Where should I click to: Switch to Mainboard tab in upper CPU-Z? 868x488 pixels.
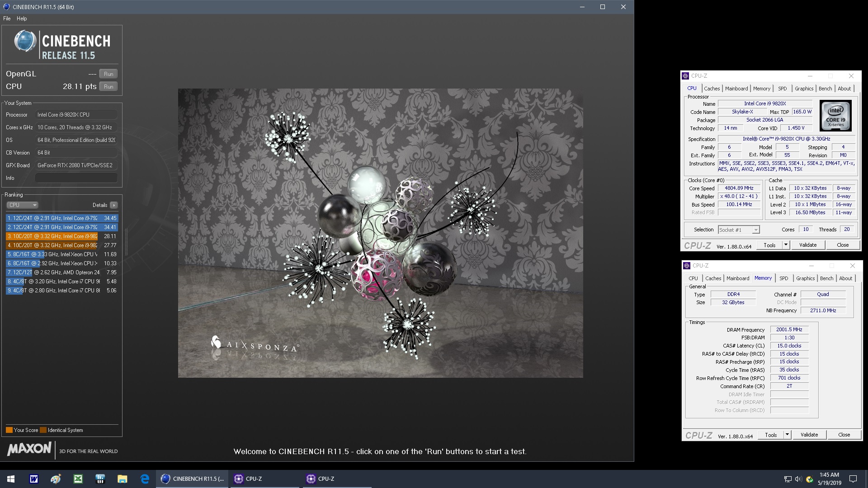[x=736, y=89]
